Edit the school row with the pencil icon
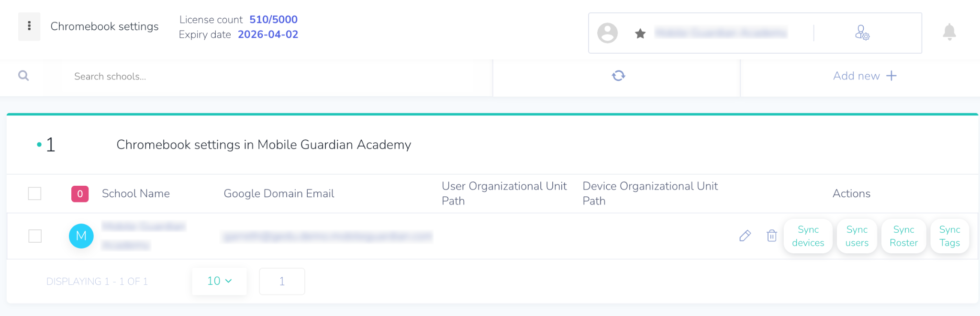 pyautogui.click(x=745, y=236)
